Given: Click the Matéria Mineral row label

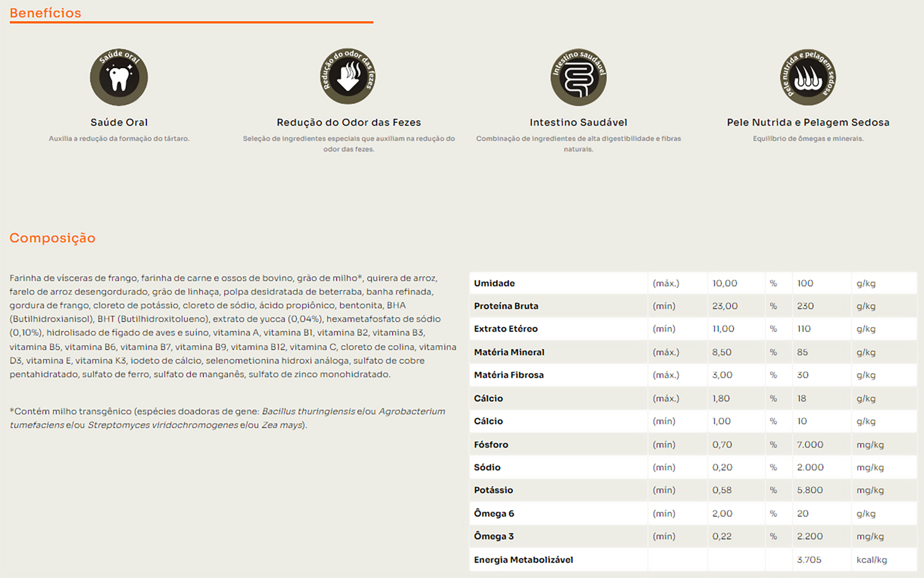Looking at the screenshot, I should click(x=509, y=352).
